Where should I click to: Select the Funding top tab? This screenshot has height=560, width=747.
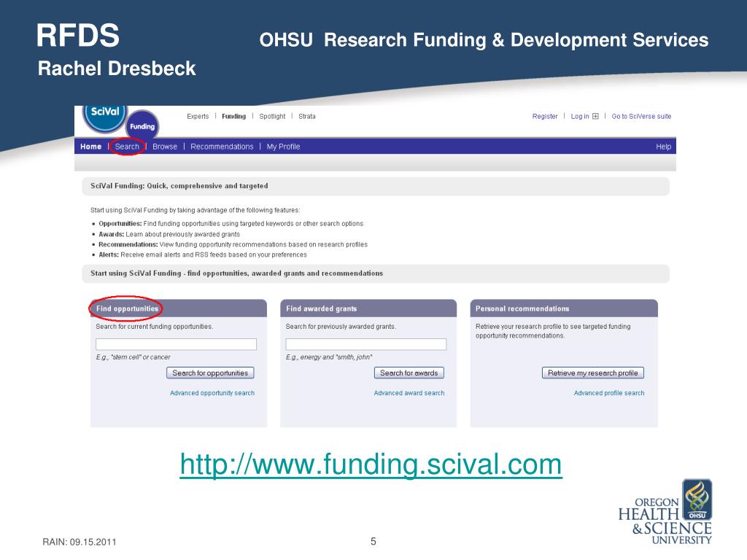pyautogui.click(x=234, y=116)
